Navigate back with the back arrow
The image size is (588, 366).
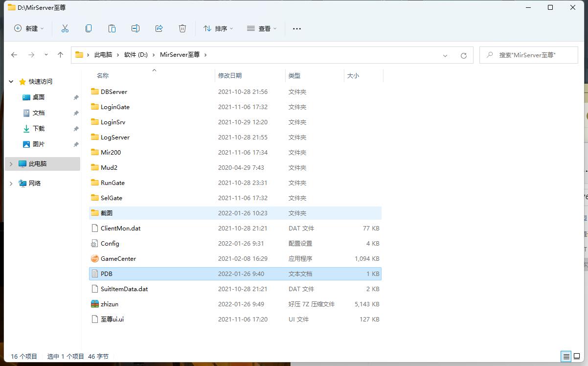point(14,55)
